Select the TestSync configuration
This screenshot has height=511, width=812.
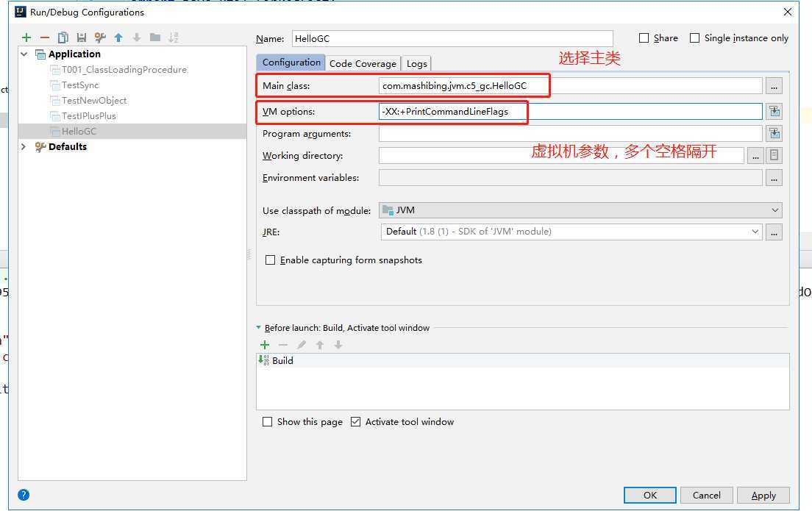click(80, 85)
